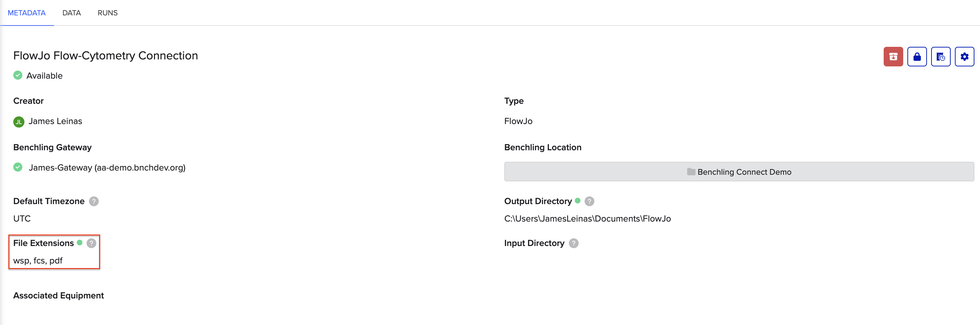Click the JL creator avatar icon
980x325 pixels.
click(18, 121)
